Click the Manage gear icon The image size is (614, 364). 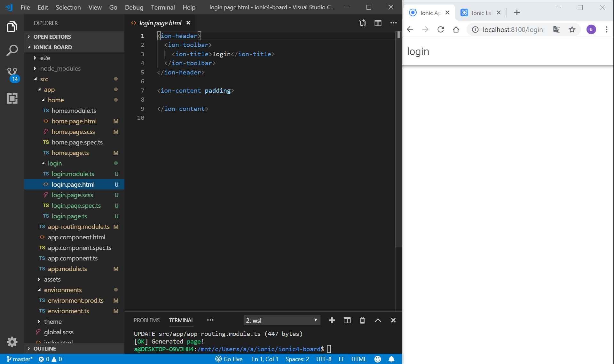(12, 342)
